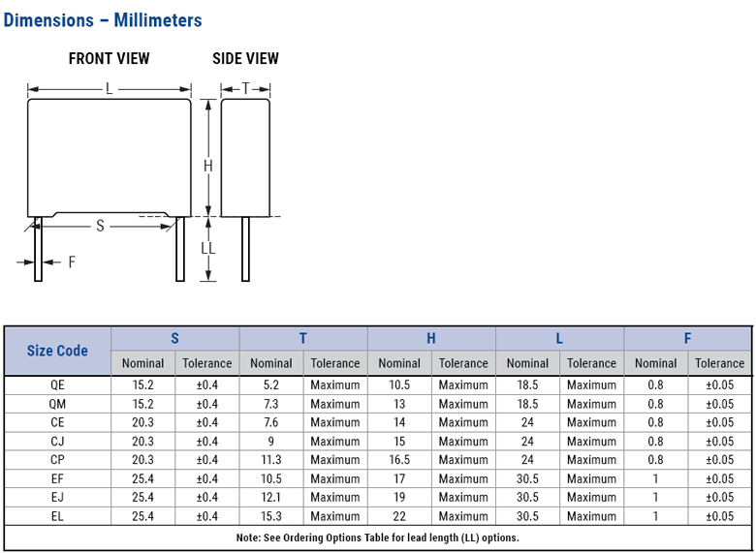Click the SIDE VIEW label
Viewport: 756px width, 553px height.
click(x=245, y=59)
